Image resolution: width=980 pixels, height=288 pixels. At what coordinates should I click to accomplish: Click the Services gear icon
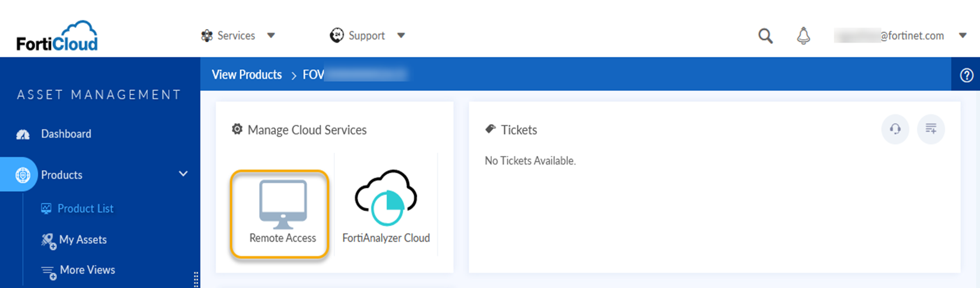point(207,36)
